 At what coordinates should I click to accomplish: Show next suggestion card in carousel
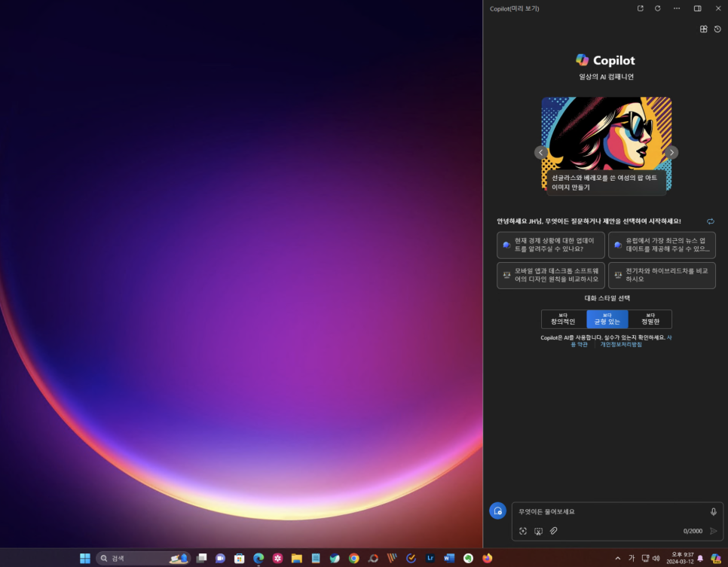[x=671, y=152]
